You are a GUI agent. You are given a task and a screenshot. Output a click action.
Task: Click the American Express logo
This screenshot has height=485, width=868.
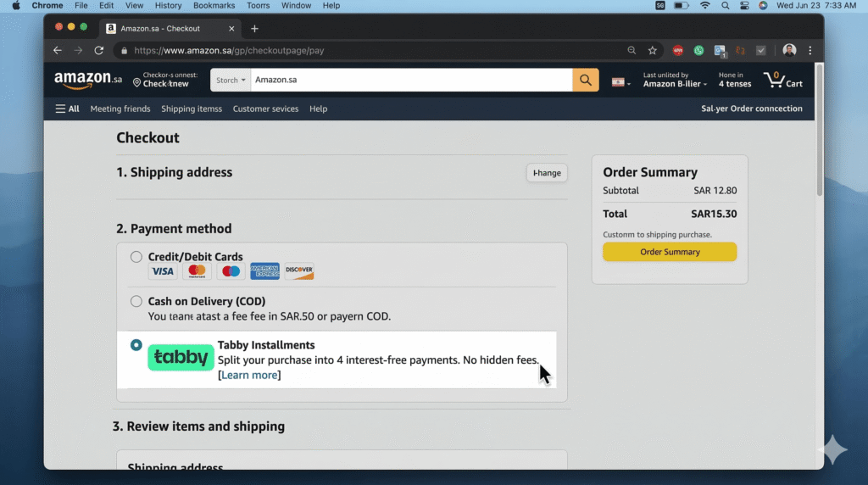(264, 271)
